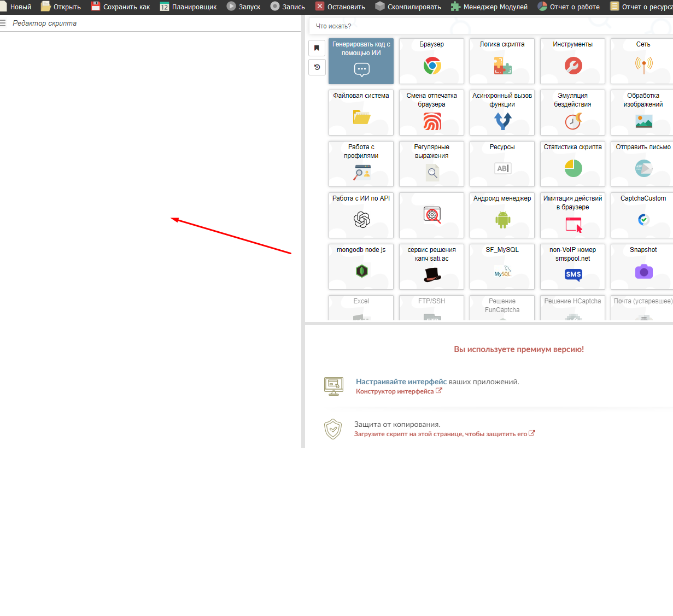Open Файловая система module
The height and width of the screenshot is (616, 673).
361,112
